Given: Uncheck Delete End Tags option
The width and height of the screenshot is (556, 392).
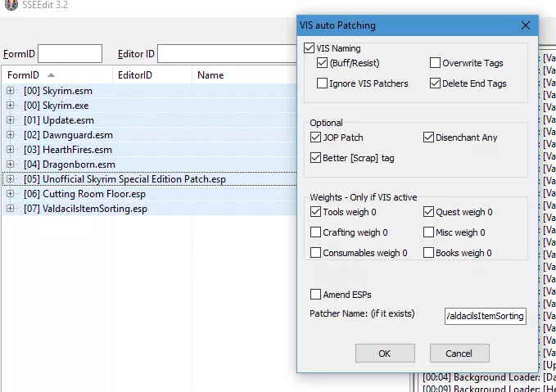Looking at the screenshot, I should [435, 83].
